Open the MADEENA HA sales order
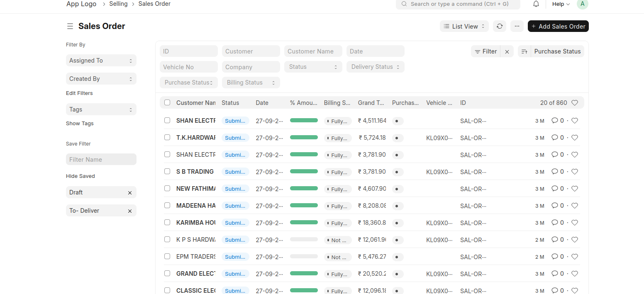 [196, 206]
